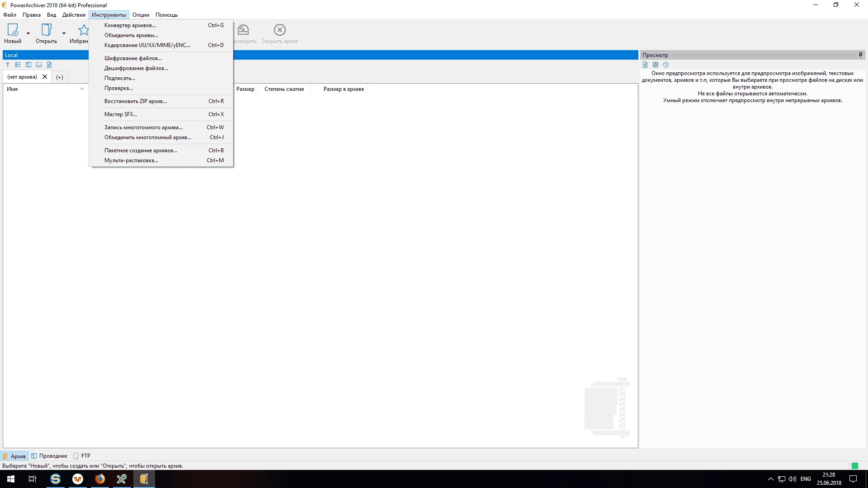
Task: Open the Действия menu
Action: 74,15
